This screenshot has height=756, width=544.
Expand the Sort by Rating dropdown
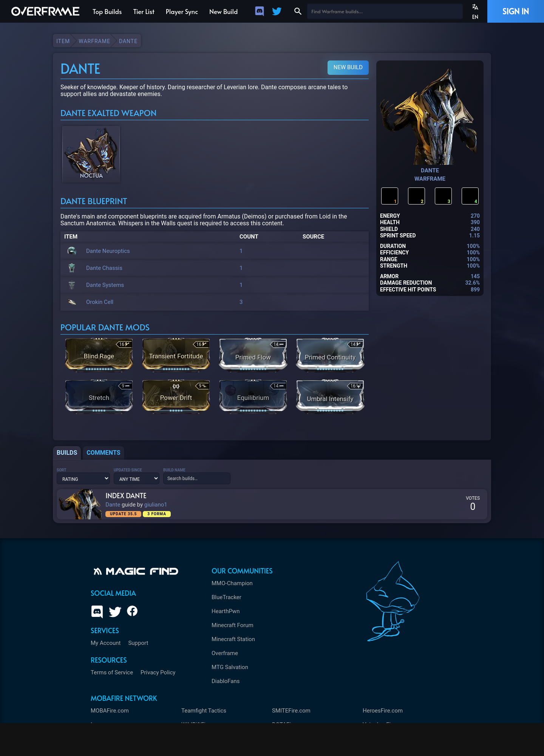(x=83, y=479)
